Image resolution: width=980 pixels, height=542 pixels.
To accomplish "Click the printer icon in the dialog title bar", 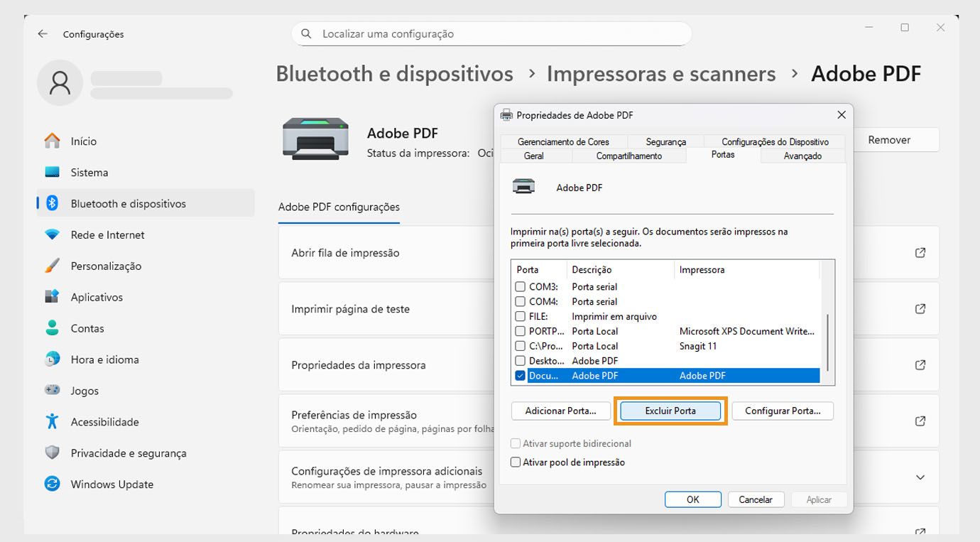I will pos(506,114).
